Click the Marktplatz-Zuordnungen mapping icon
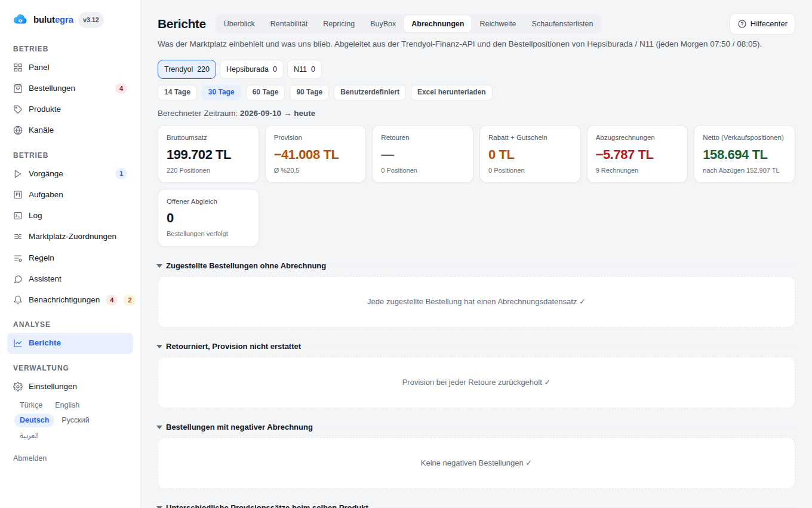This screenshot has height=508, width=812. 18,237
